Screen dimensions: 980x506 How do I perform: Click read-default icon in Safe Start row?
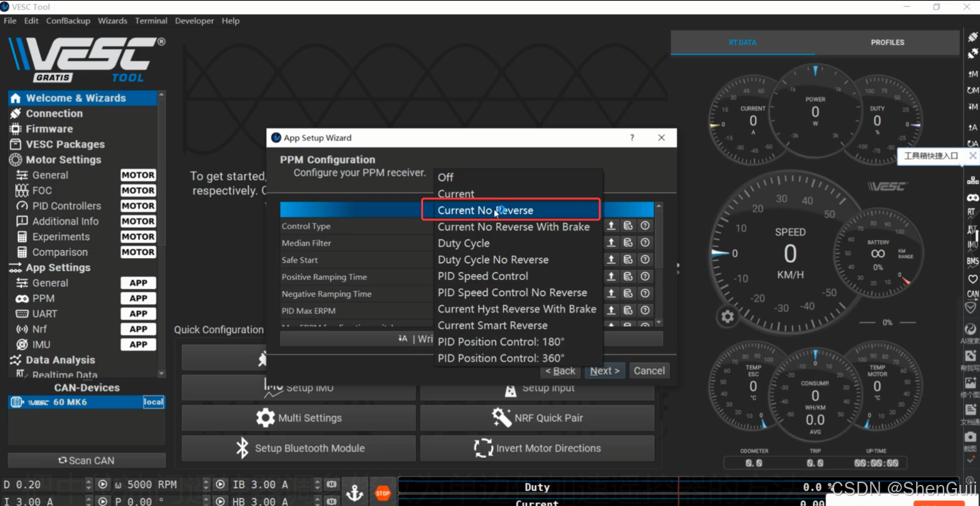[628, 259]
